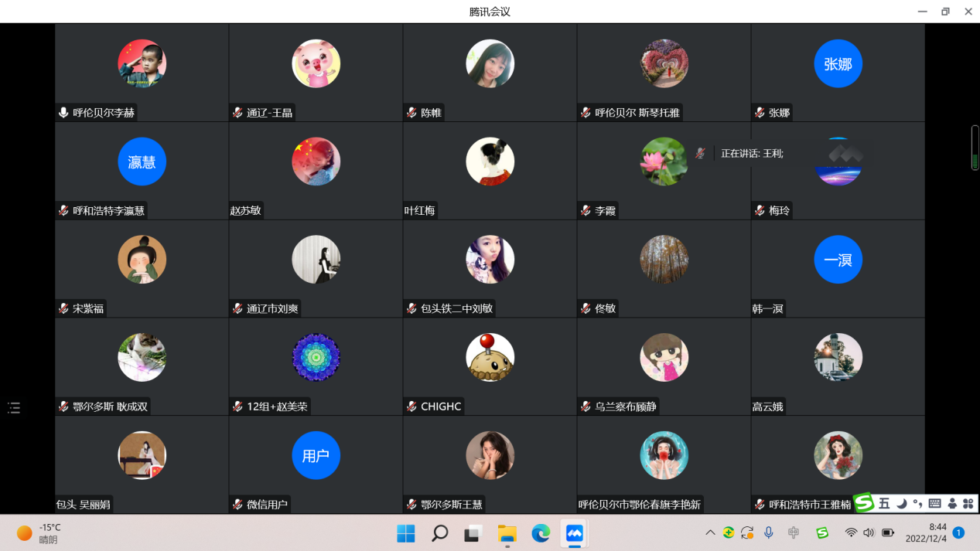Click the taskbar search magnifier icon

(439, 533)
